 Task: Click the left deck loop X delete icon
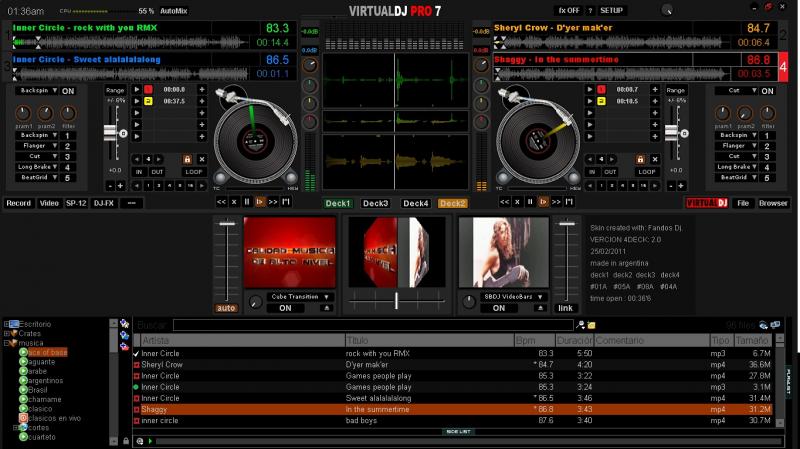[x=202, y=159]
